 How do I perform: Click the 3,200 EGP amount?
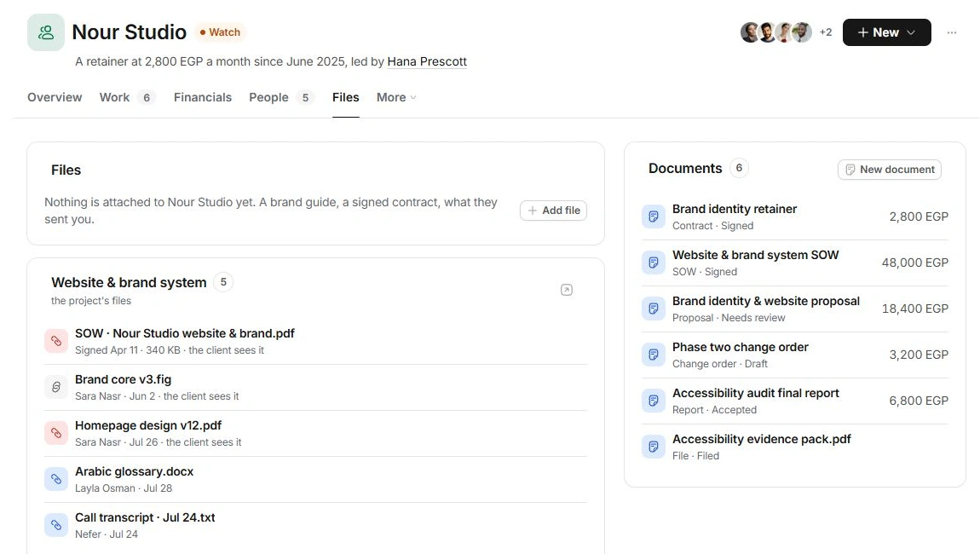[919, 355]
